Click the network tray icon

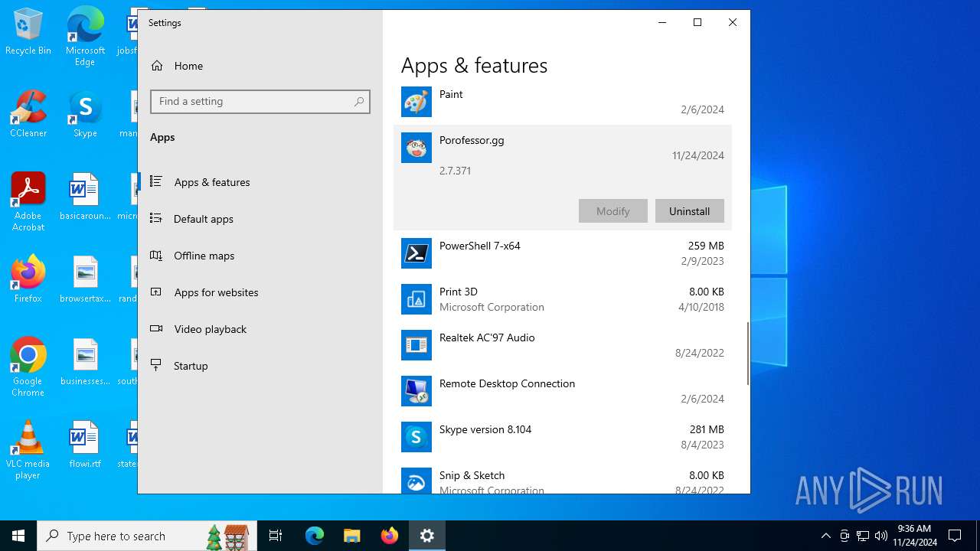click(862, 536)
